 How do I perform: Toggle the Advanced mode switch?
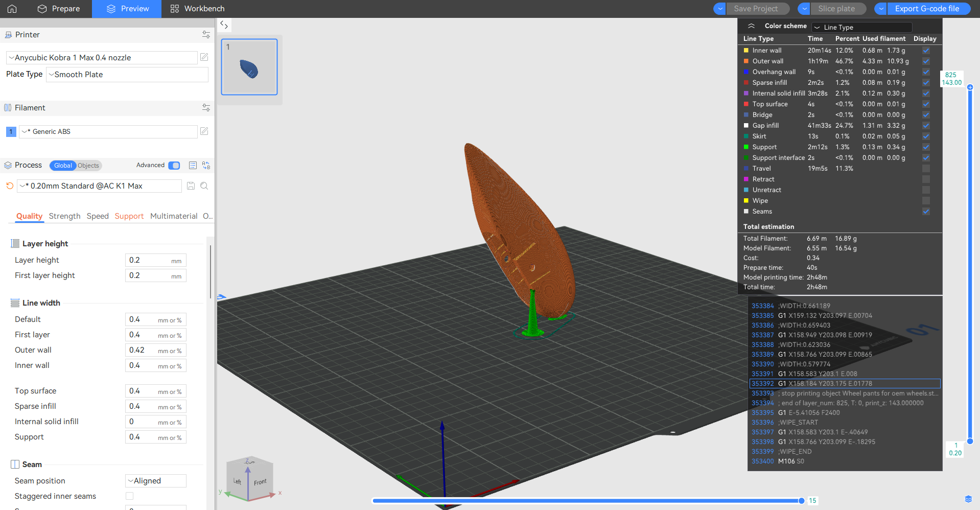coord(174,166)
